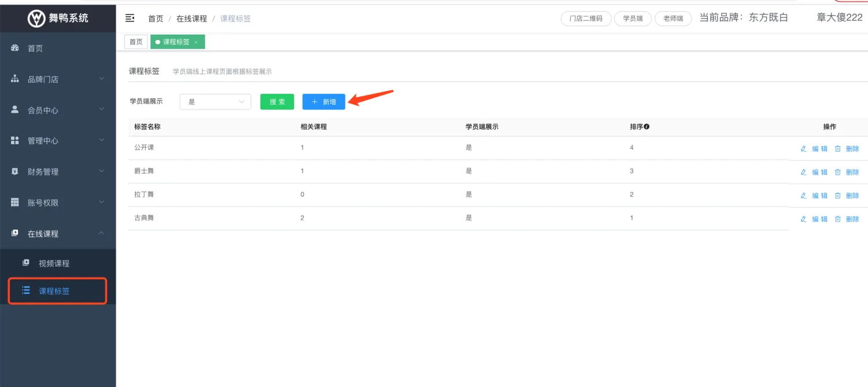The image size is (868, 387).
Task: Open the 学员端展示 dropdown
Action: pyautogui.click(x=215, y=102)
